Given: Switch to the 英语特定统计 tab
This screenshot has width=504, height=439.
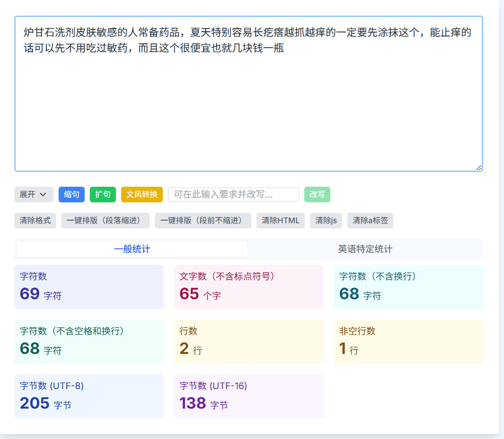Looking at the screenshot, I should (365, 249).
